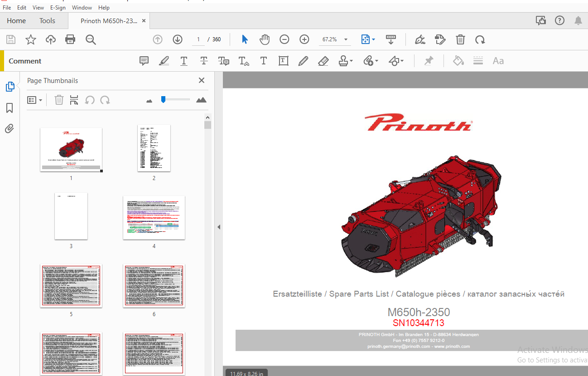Rotate thumbnail page counterclockwise
Viewport: 588px width, 376px height.
tap(90, 100)
